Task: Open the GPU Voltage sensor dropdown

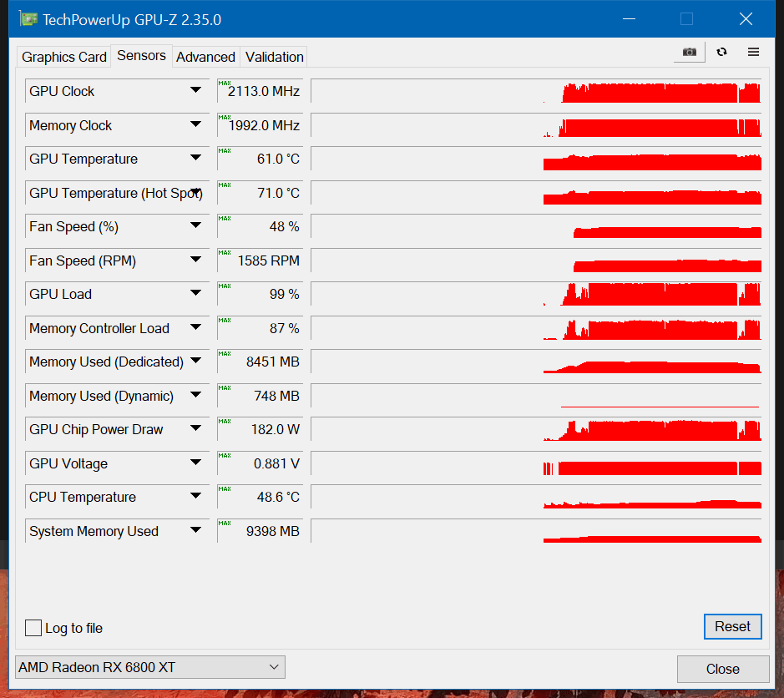Action: point(195,463)
